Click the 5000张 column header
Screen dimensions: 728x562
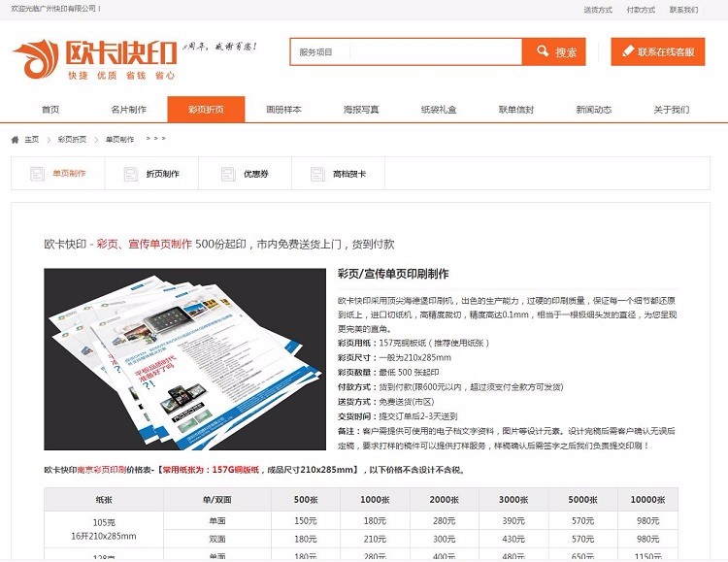(x=582, y=500)
